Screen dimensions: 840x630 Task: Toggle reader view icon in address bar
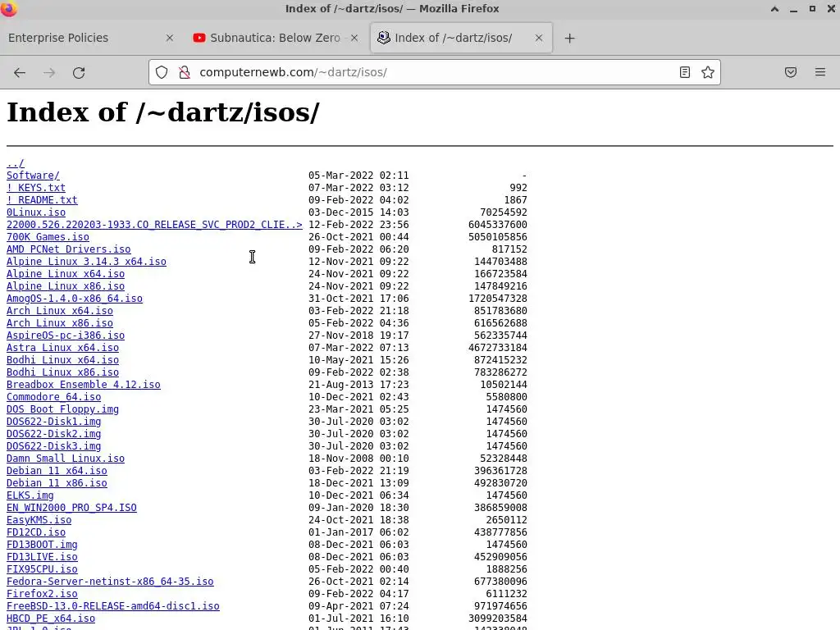click(685, 72)
